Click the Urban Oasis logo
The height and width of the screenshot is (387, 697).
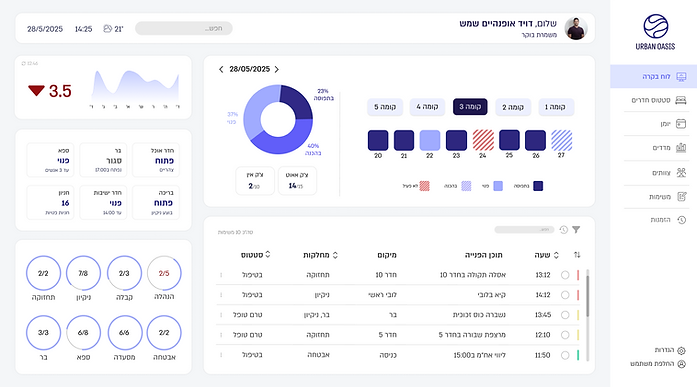click(655, 32)
